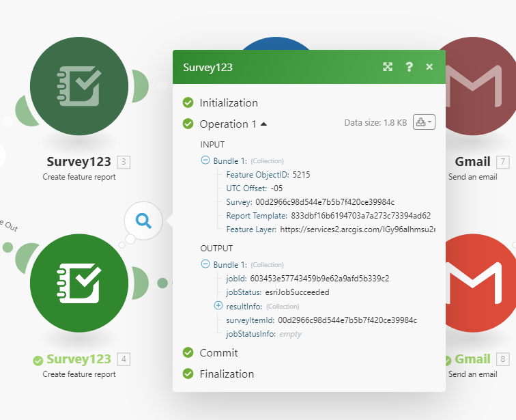The image size is (516, 420).
Task: Click the magnifier execution-result bubble
Action: click(143, 221)
